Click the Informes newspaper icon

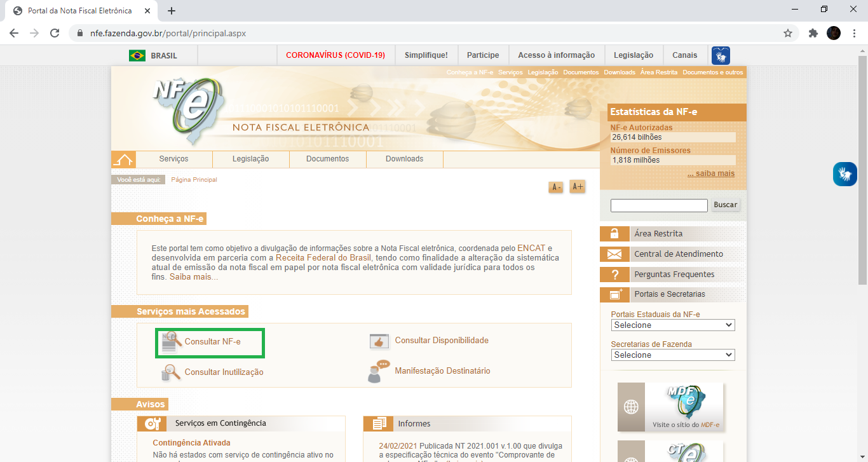(x=379, y=424)
